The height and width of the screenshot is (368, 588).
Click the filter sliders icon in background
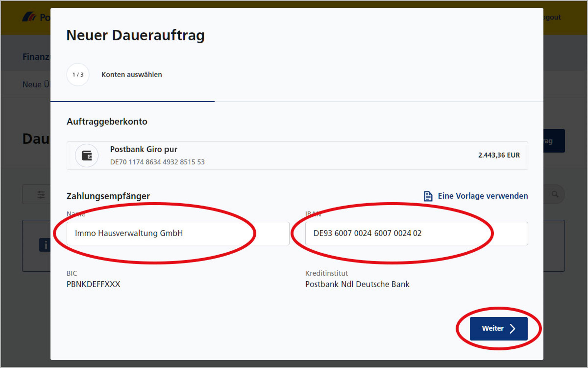point(41,195)
